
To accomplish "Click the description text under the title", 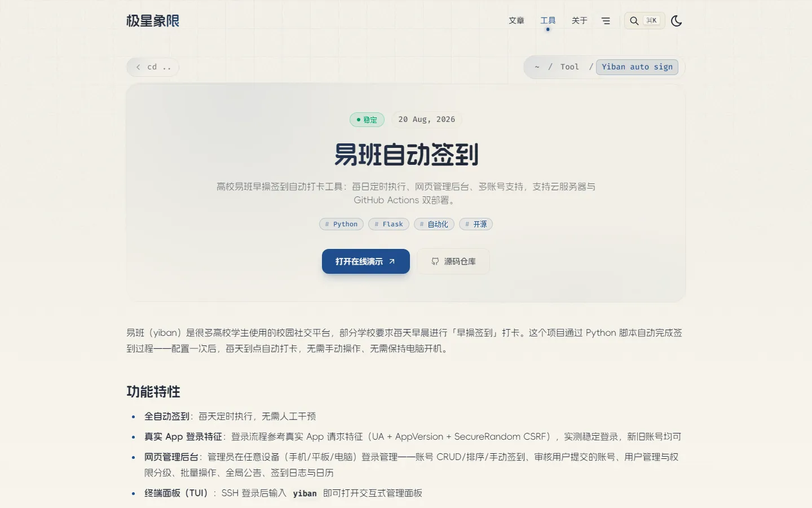I will click(406, 193).
